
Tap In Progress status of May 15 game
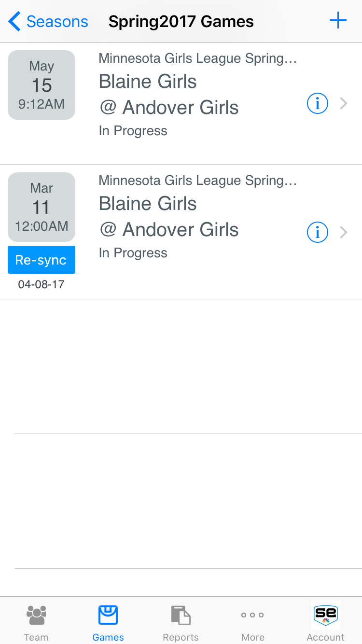tap(133, 131)
